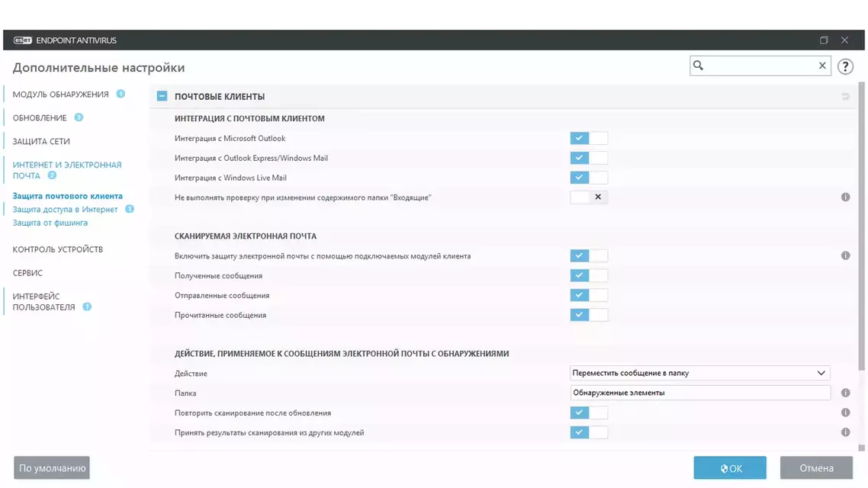
Task: Open the Действие dropdown
Action: pyautogui.click(x=699, y=373)
